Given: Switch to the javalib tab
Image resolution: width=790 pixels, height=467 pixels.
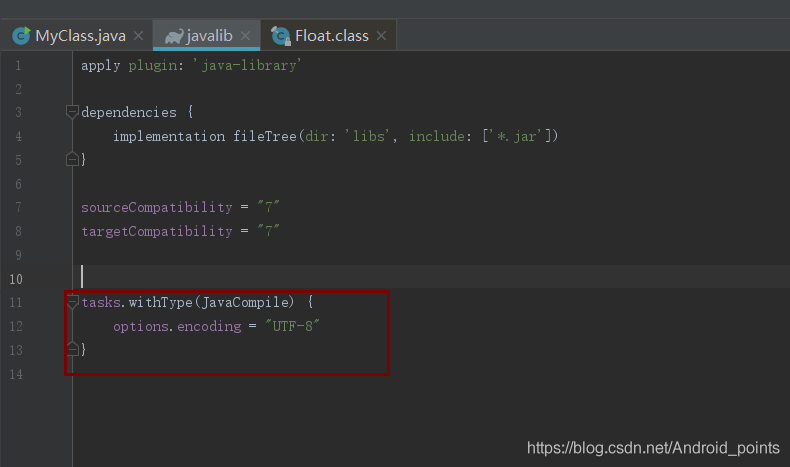Looking at the screenshot, I should click(207, 36).
